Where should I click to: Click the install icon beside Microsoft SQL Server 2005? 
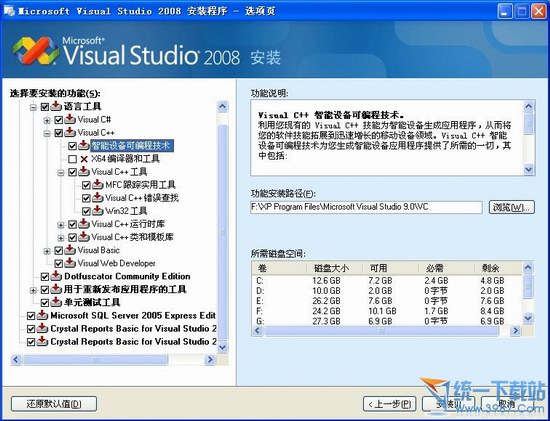coord(42,315)
